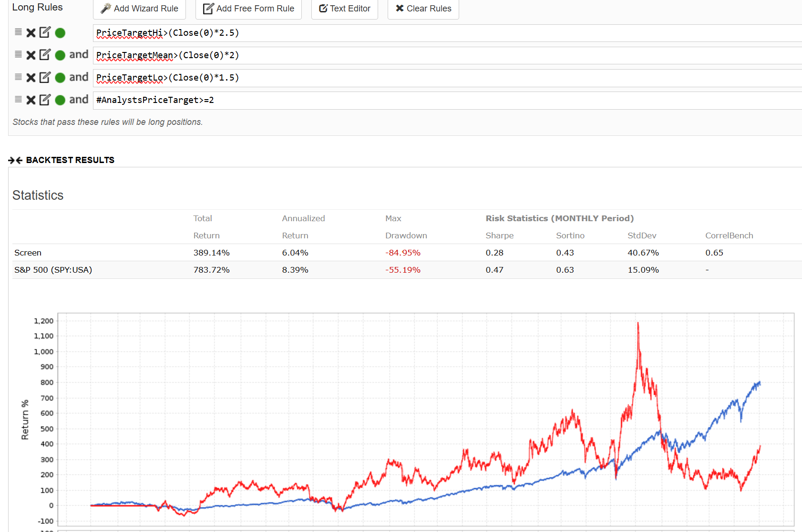Viewport: 802px width, 532px height.
Task: Collapse the Backtest Results section
Action: click(15, 160)
